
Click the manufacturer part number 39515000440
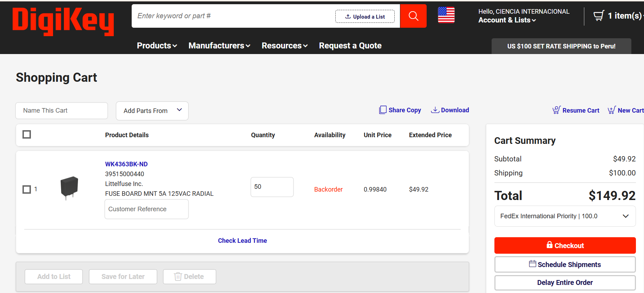pos(125,174)
